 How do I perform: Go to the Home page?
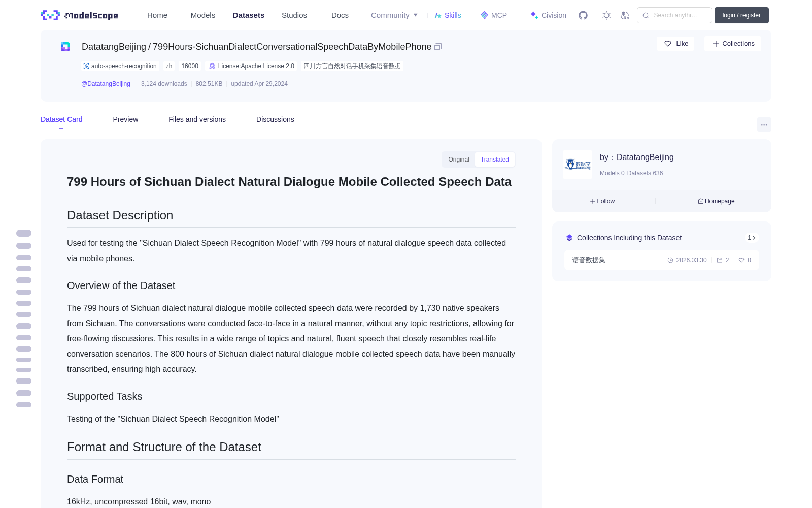coord(157,15)
